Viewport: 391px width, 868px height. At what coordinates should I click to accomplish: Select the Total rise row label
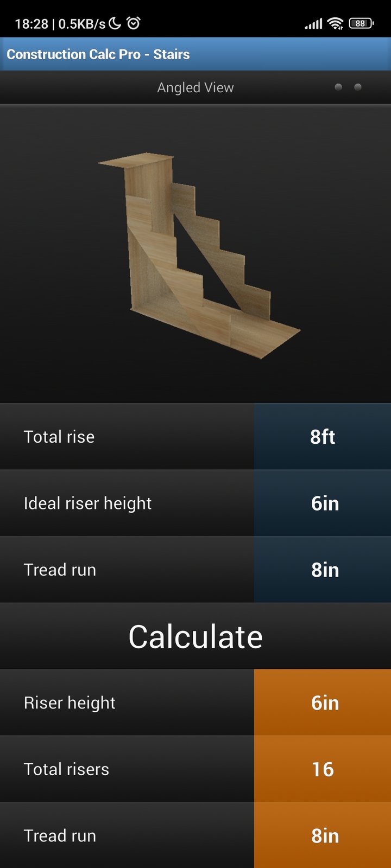[x=59, y=437]
